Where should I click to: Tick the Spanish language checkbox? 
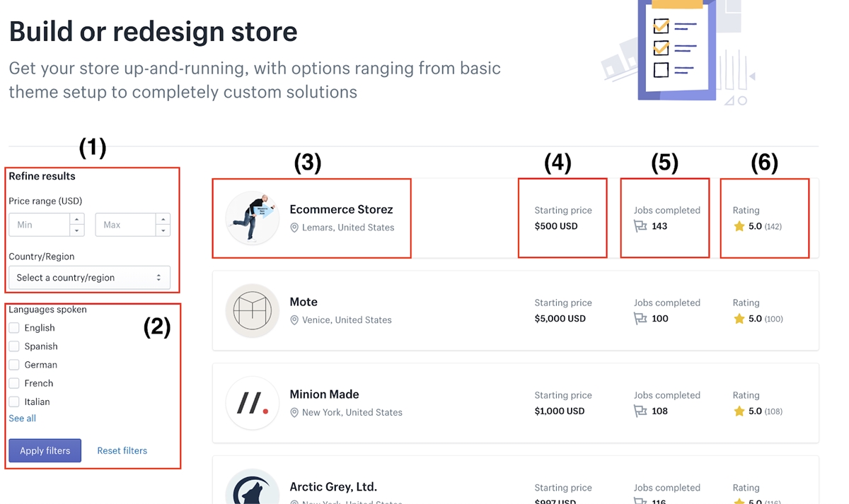click(x=14, y=346)
